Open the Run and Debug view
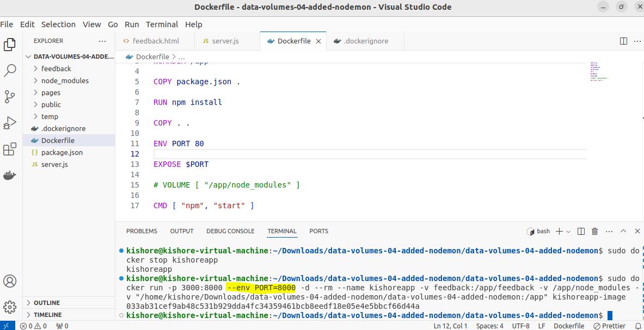Image resolution: width=644 pixels, height=330 pixels. 10,123
